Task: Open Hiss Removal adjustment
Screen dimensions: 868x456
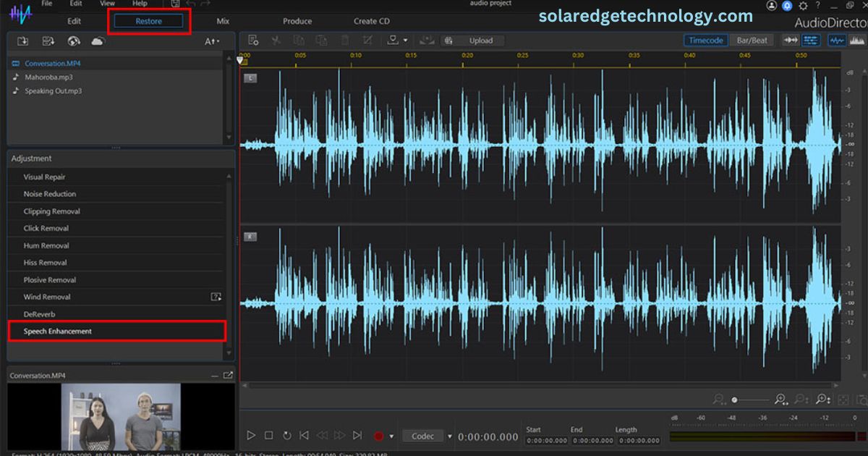Action: click(x=117, y=263)
